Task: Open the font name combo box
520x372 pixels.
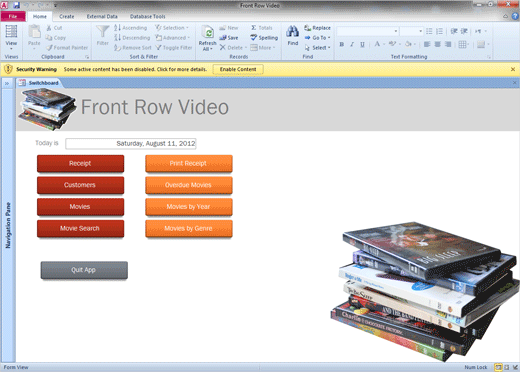Action: pyautogui.click(x=368, y=31)
